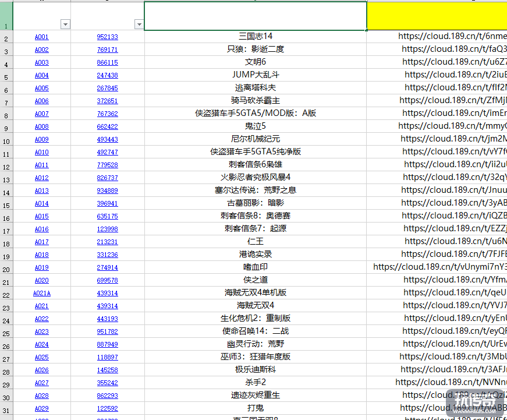Image resolution: width=507 pixels, height=420 pixels.
Task: Open the 934889 link
Action: [x=107, y=190]
